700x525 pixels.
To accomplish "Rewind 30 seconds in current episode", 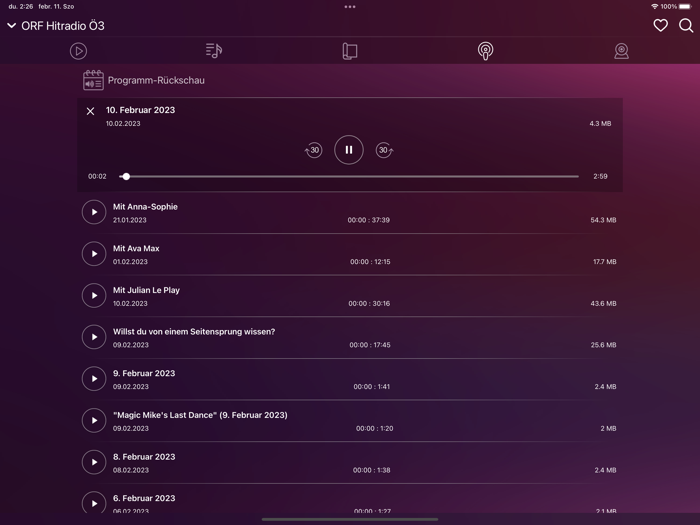I will 313,150.
